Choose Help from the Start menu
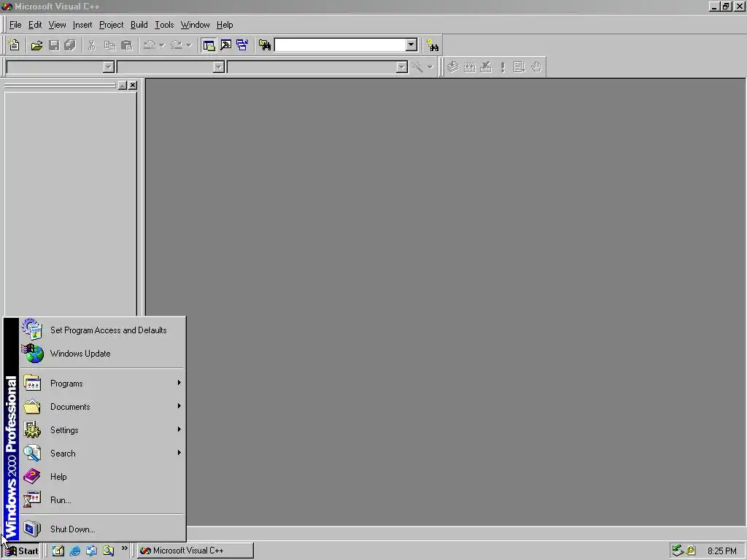Screen dimensions: 747x560 [x=102, y=477]
